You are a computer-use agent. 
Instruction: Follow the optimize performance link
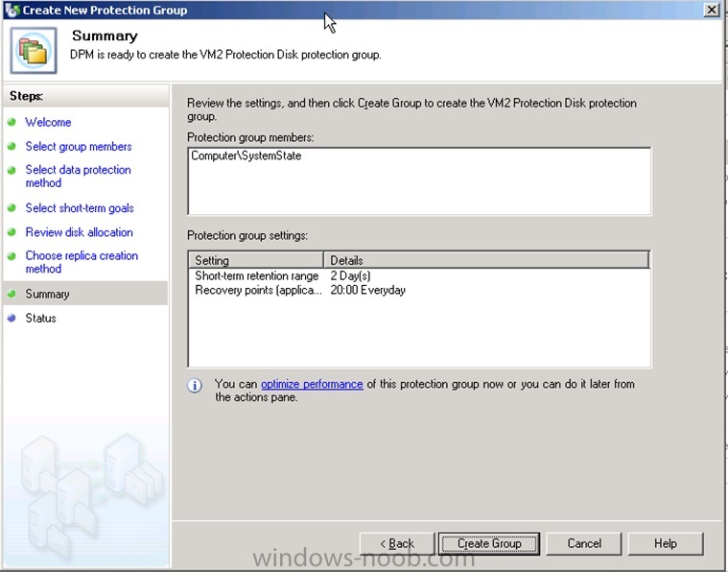[x=312, y=384]
